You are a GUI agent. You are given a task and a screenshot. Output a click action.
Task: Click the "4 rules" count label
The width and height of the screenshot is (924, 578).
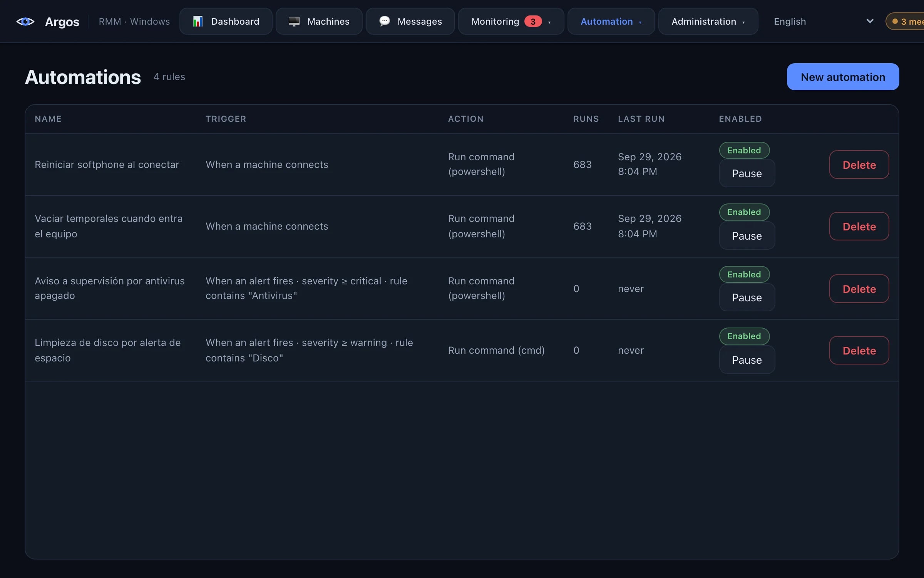(169, 77)
